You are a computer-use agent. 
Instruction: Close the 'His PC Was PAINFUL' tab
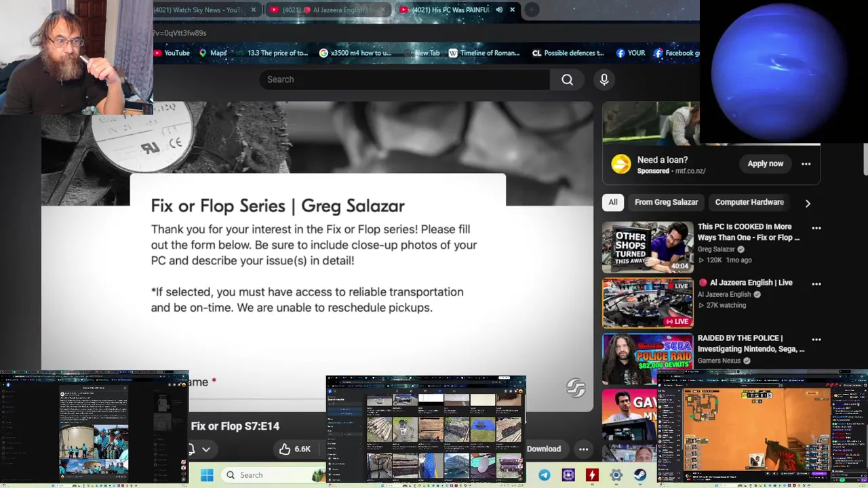pos(512,9)
